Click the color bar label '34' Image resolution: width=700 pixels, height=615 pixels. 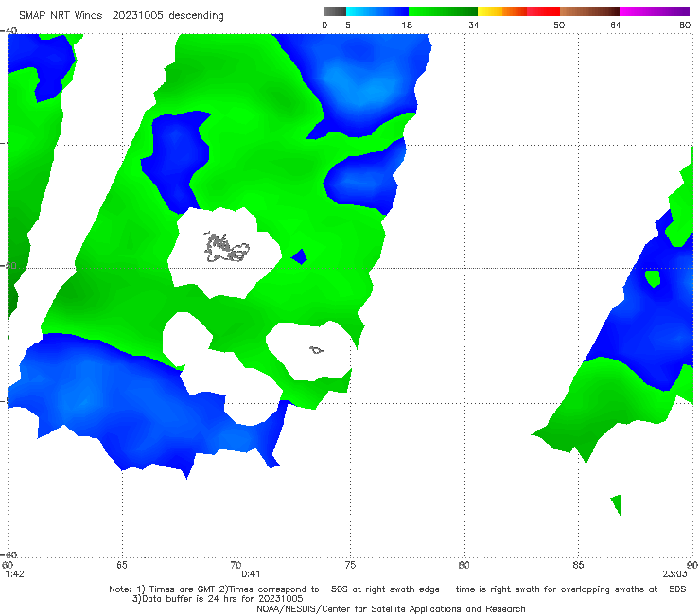[x=474, y=26]
